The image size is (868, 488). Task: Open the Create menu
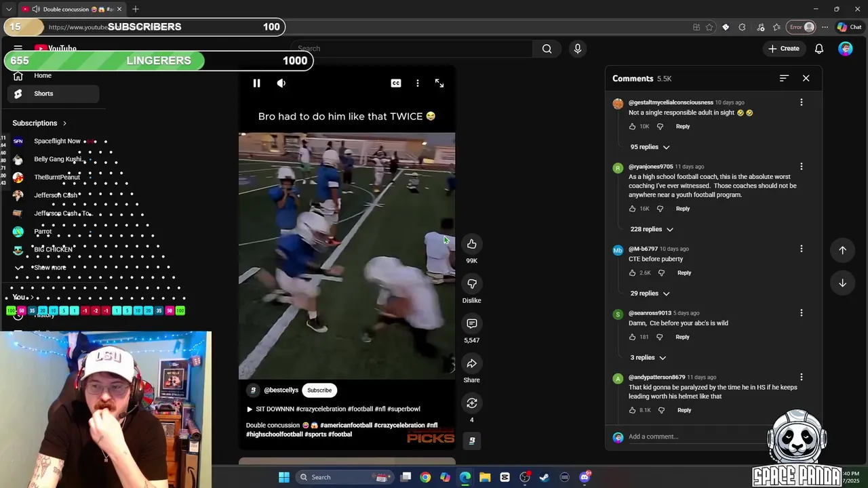[x=784, y=49]
